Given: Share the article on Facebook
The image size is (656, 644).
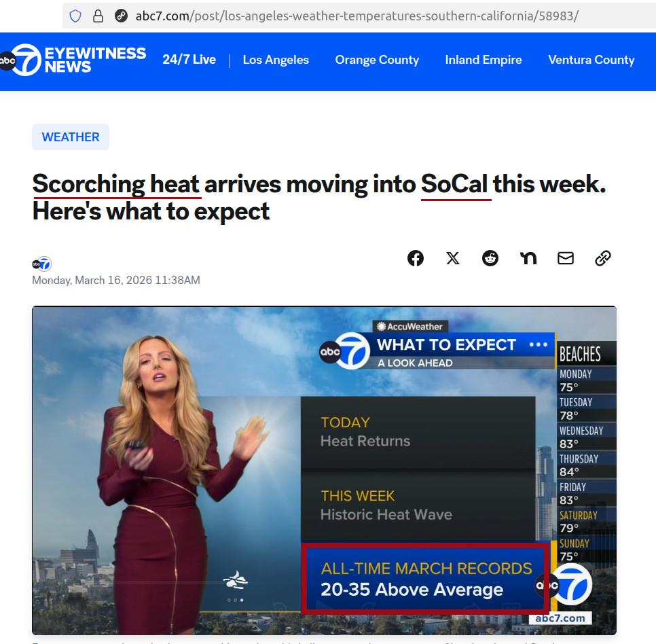Looking at the screenshot, I should (416, 258).
